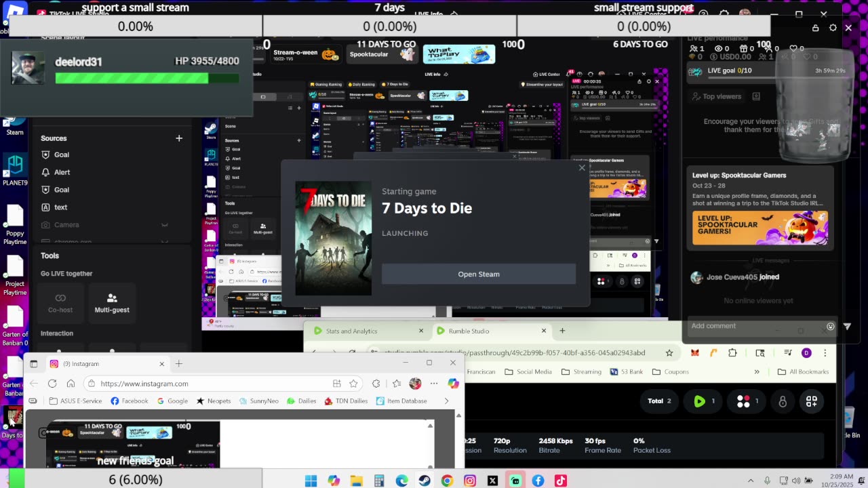
Task: Open a new tab in Edge
Action: point(179,364)
